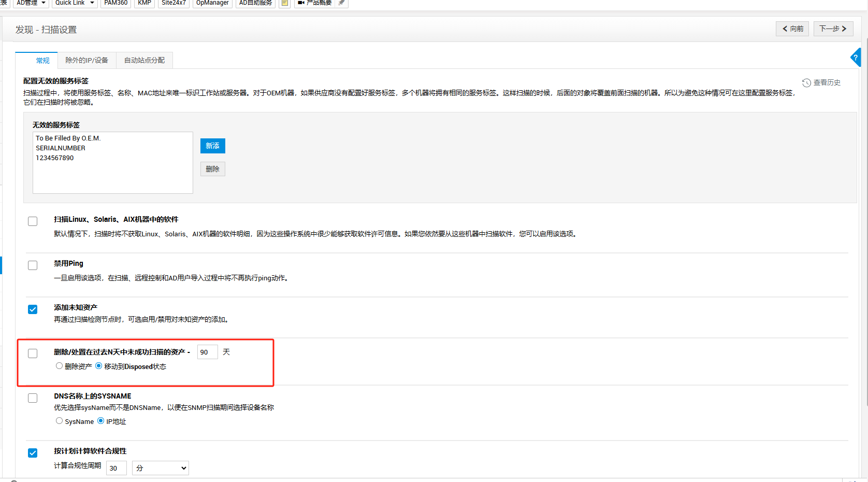
Task: Click the 产品概要 video camera button
Action: point(314,3)
